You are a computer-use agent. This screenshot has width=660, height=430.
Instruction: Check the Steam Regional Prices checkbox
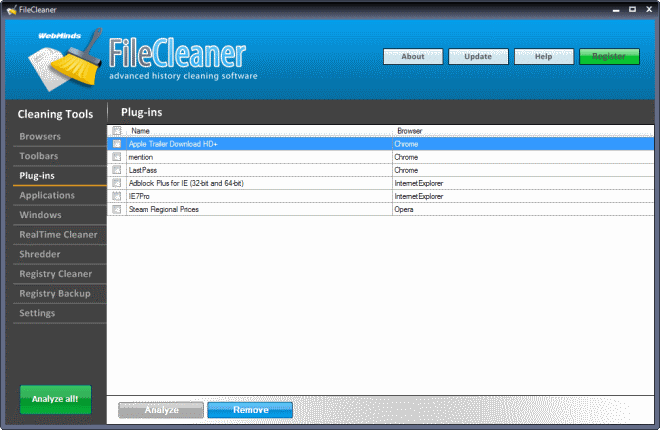[x=117, y=209]
